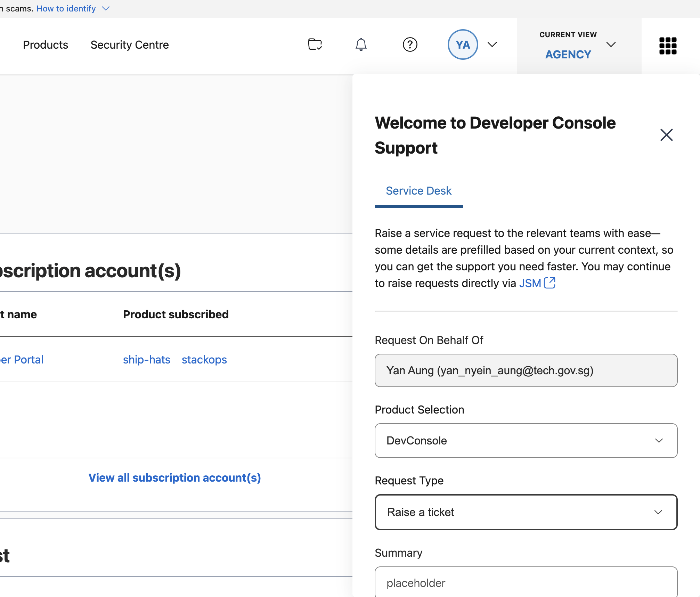Click the help question mark icon
The height and width of the screenshot is (597, 700).
point(410,44)
